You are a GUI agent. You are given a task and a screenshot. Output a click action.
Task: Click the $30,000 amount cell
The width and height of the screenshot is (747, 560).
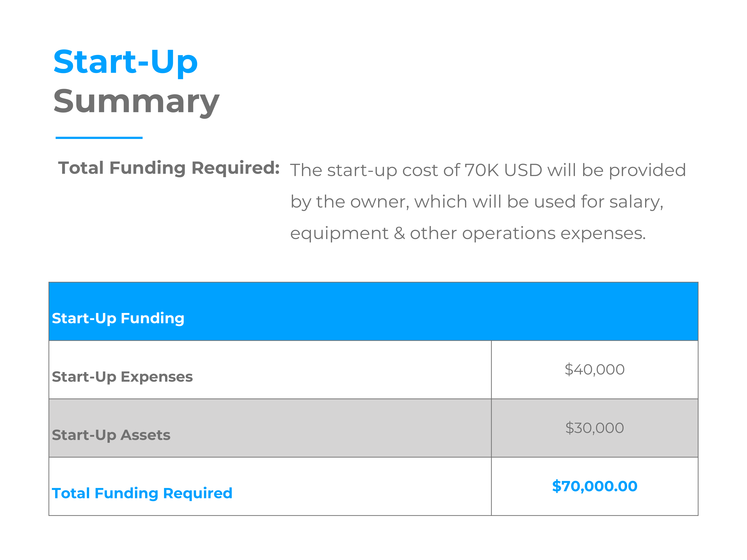pyautogui.click(x=594, y=428)
